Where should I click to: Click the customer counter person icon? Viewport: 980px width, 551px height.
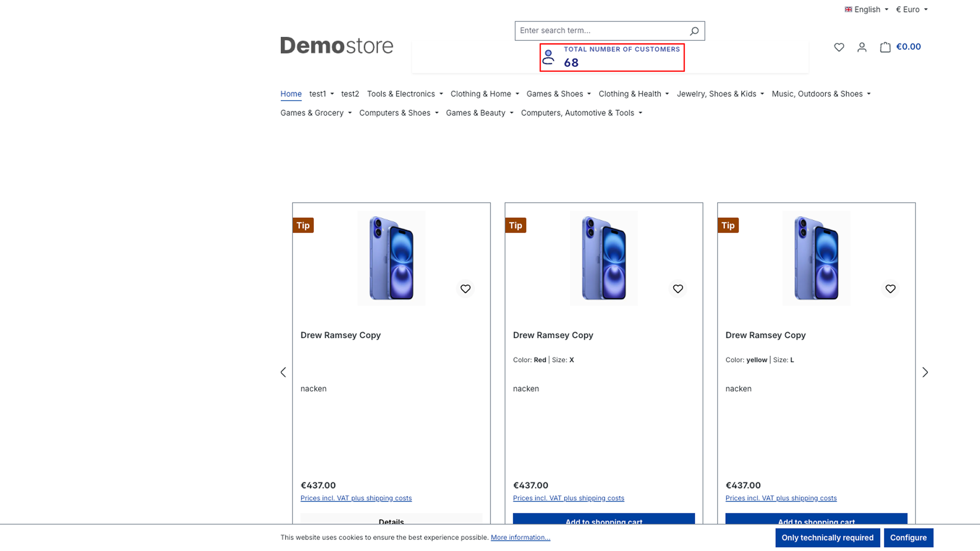[x=548, y=57]
